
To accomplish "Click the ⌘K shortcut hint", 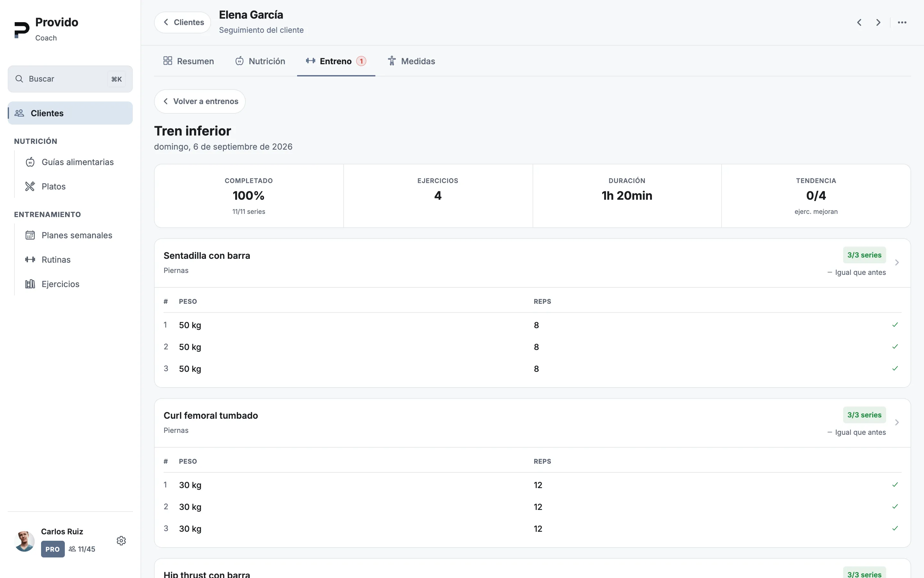I will [116, 79].
